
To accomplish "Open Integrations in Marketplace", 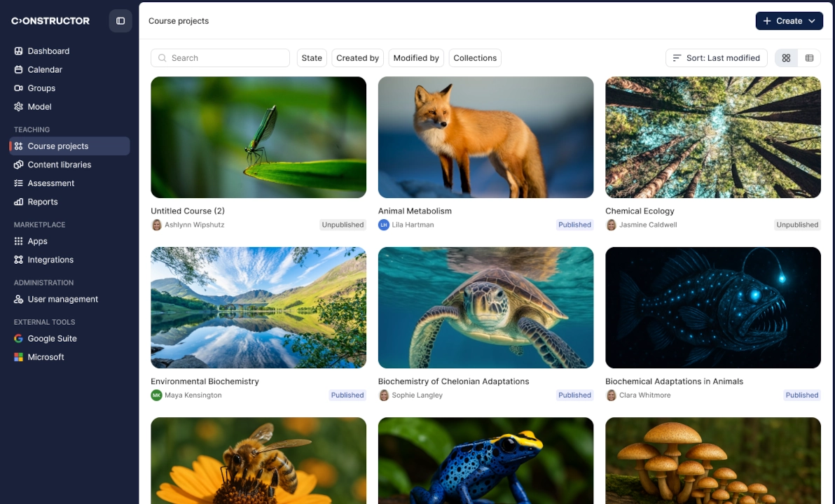I will tap(50, 260).
